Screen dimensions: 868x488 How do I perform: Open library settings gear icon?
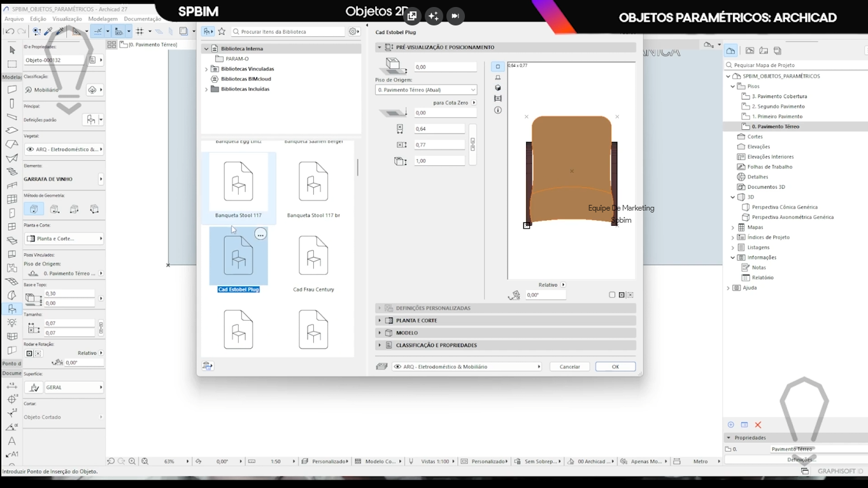click(x=353, y=31)
